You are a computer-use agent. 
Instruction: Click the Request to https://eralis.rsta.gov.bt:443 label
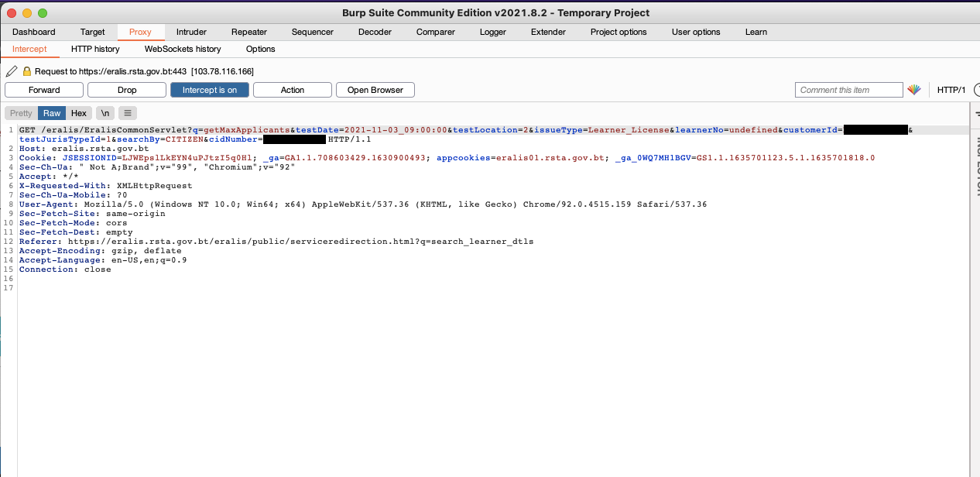click(144, 71)
